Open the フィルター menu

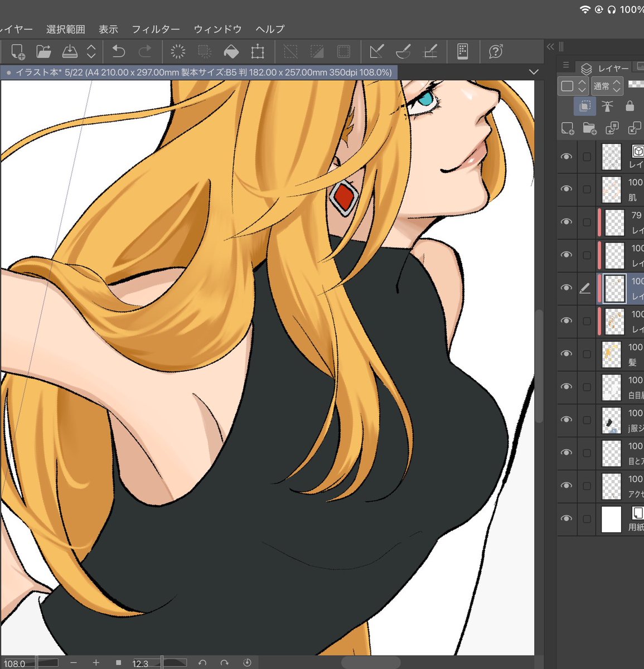click(x=156, y=29)
